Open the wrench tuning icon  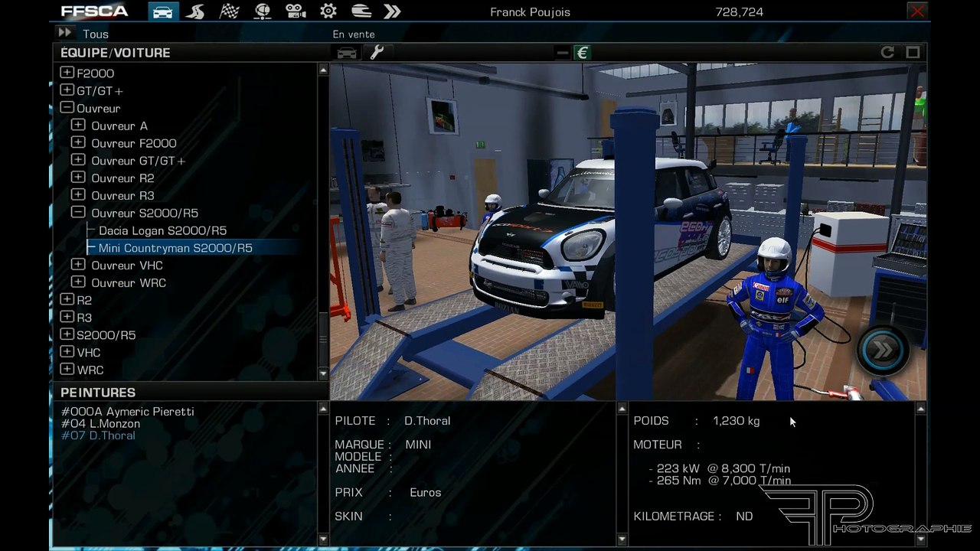point(376,53)
